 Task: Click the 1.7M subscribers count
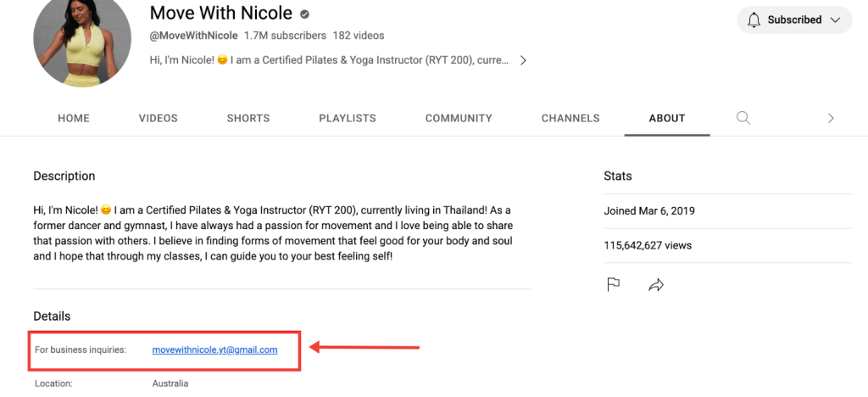coord(285,36)
